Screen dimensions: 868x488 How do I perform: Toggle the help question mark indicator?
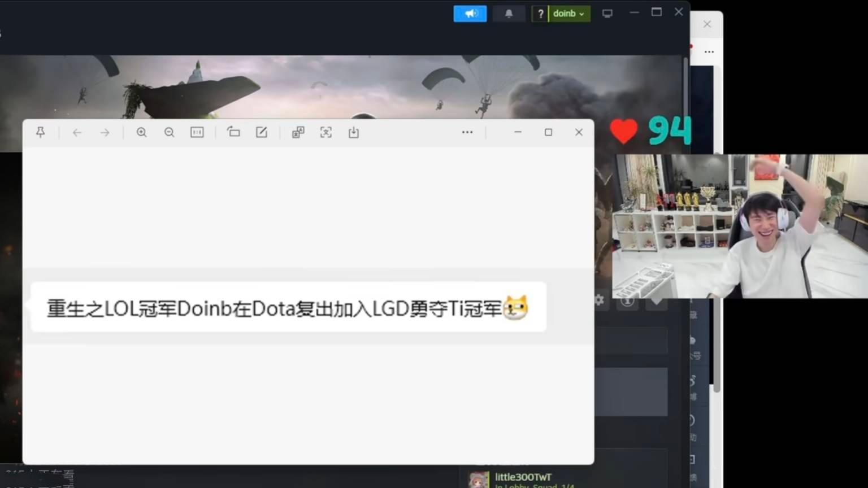point(541,13)
